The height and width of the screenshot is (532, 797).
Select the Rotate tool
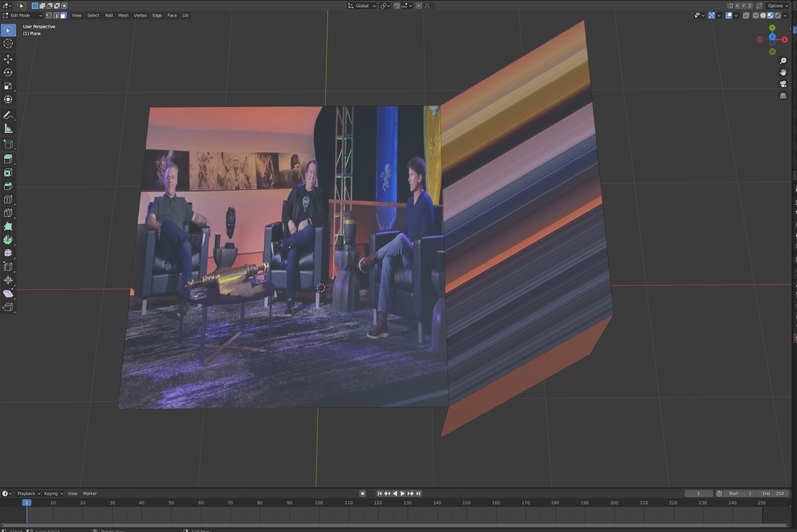click(x=8, y=72)
